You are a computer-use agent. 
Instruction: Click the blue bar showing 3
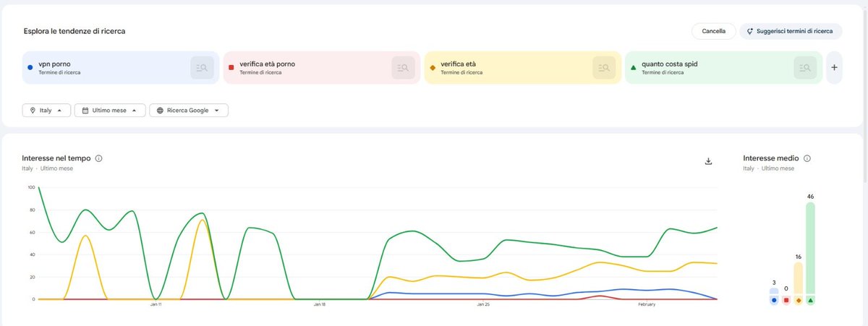[774, 291]
